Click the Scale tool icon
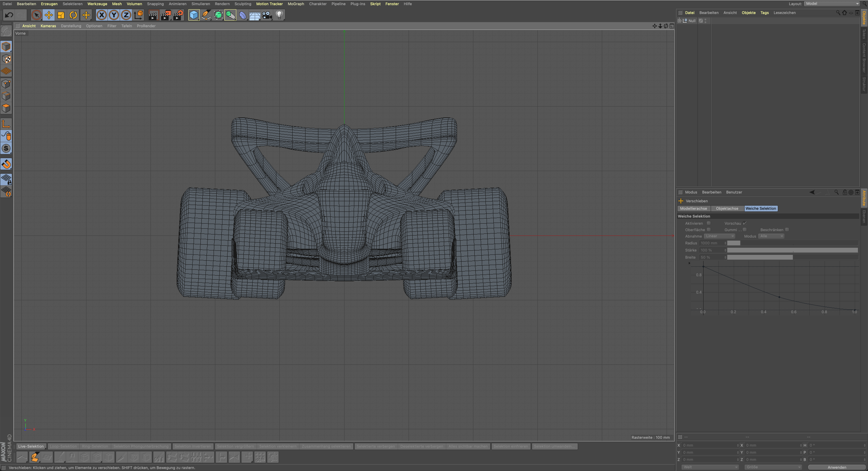The height and width of the screenshot is (471, 868). [x=61, y=15]
